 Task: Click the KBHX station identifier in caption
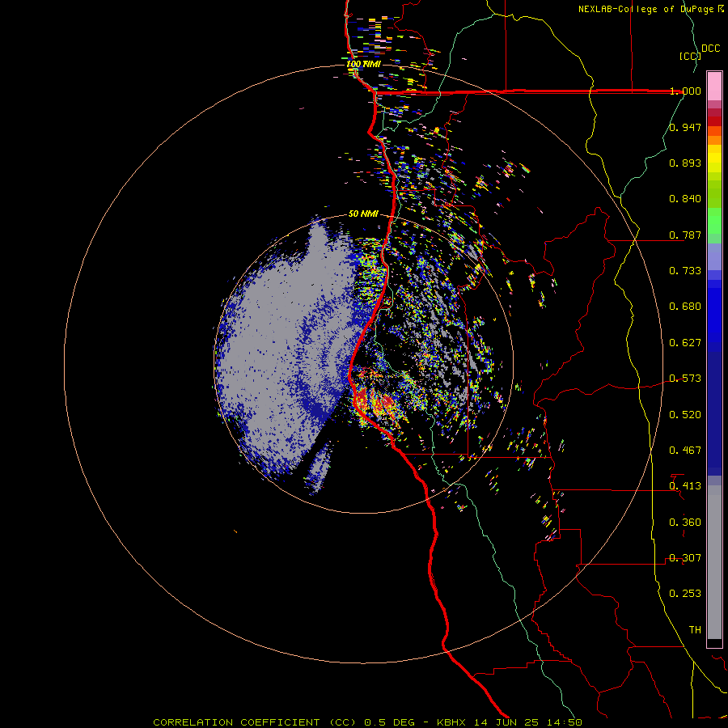point(451,722)
